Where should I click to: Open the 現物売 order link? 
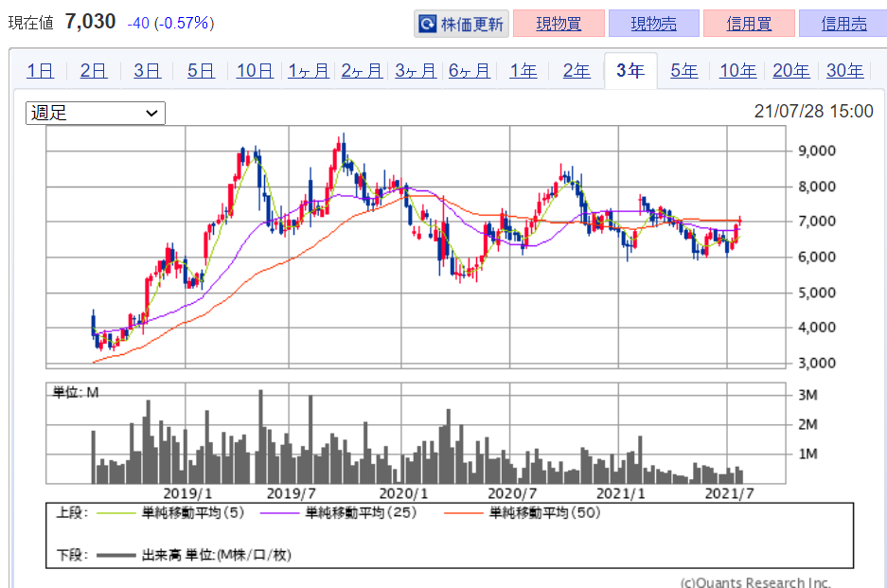(654, 24)
